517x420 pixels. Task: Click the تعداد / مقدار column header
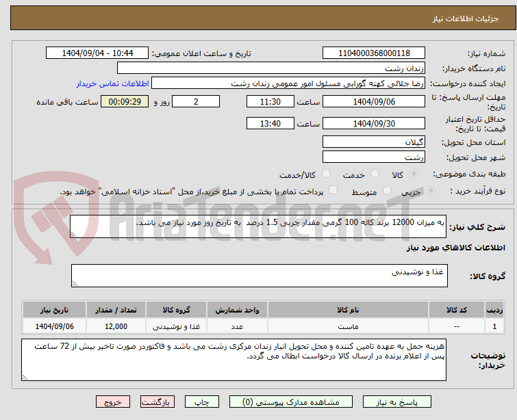tap(116, 310)
